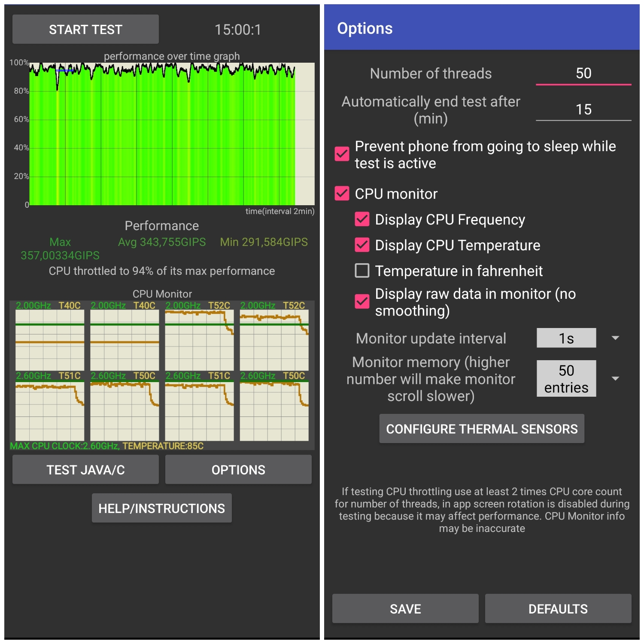Open HELP/INSTRUCTIONS

tap(161, 508)
